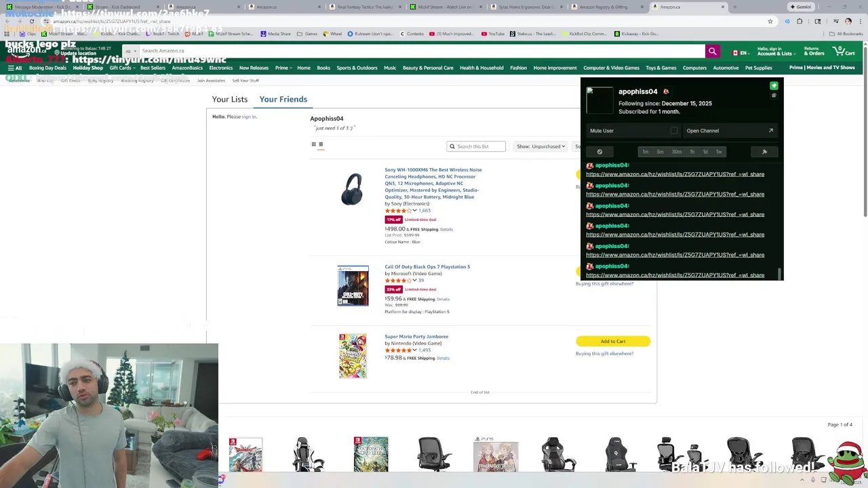Open Boxing Day Deals nav item
The image size is (868, 488).
[x=47, y=68]
